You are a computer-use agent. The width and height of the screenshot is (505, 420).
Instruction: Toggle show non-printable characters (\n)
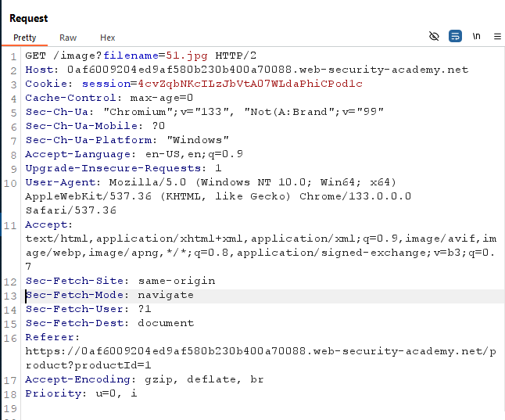[476, 37]
